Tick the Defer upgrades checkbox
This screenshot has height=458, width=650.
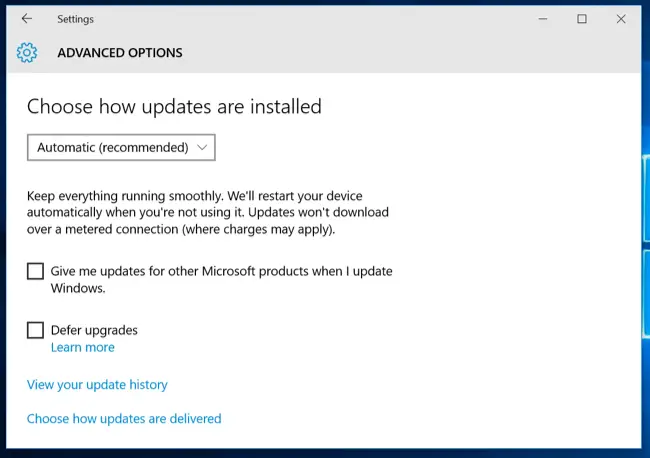click(35, 330)
